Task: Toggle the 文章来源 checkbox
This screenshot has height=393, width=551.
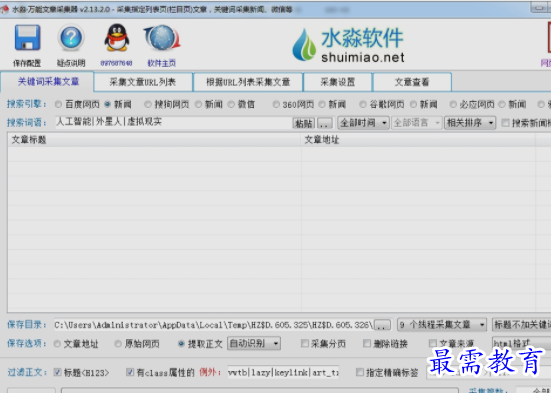Action: pyautogui.click(x=433, y=343)
